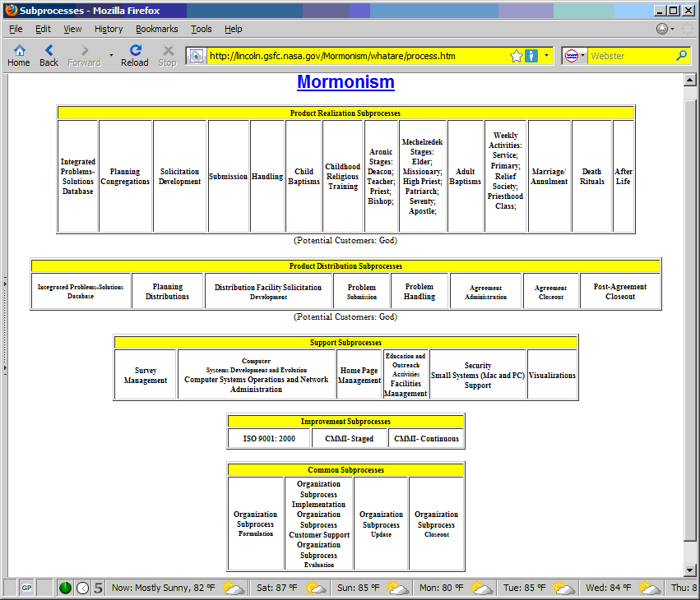Screen dimensions: 700x600
Task: Click the 'Mon: 80 °F' forecast text
Action: click(442, 588)
